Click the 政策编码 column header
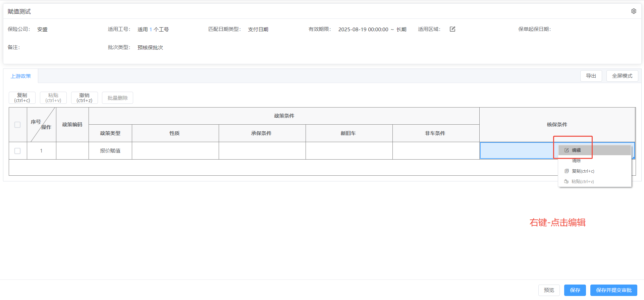The height and width of the screenshot is (300, 644). tap(72, 125)
